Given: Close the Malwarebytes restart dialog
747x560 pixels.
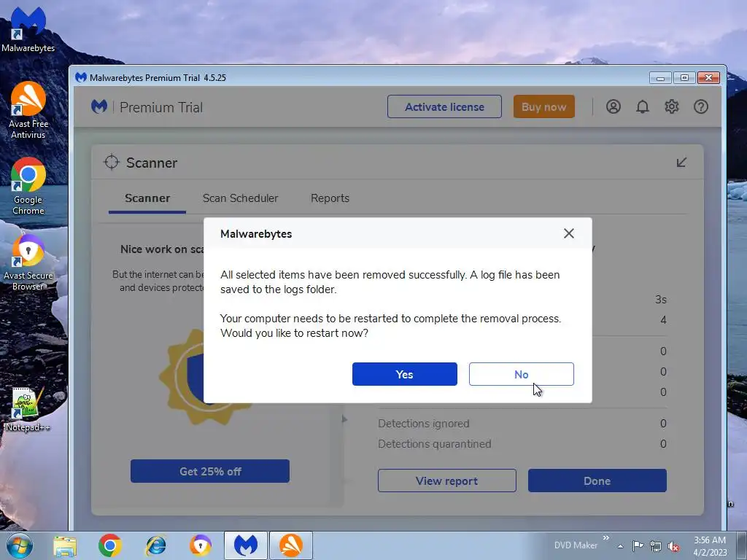Looking at the screenshot, I should 569,233.
